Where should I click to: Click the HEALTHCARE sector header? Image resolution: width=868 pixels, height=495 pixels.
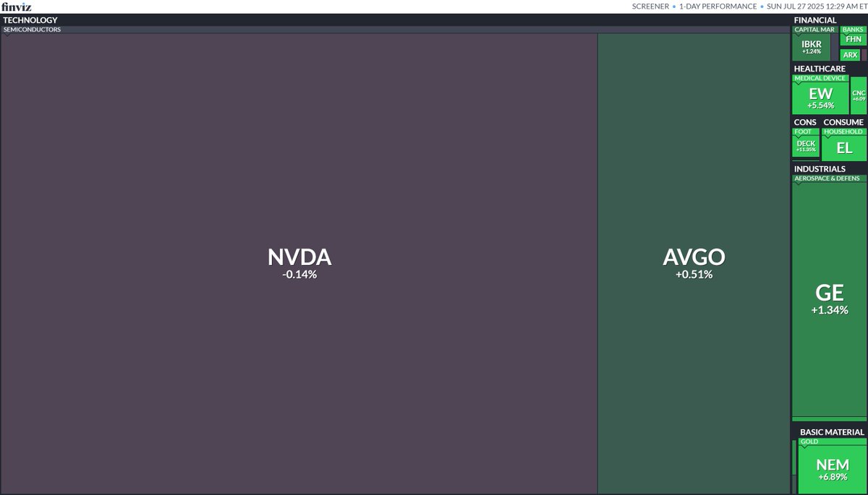(820, 69)
